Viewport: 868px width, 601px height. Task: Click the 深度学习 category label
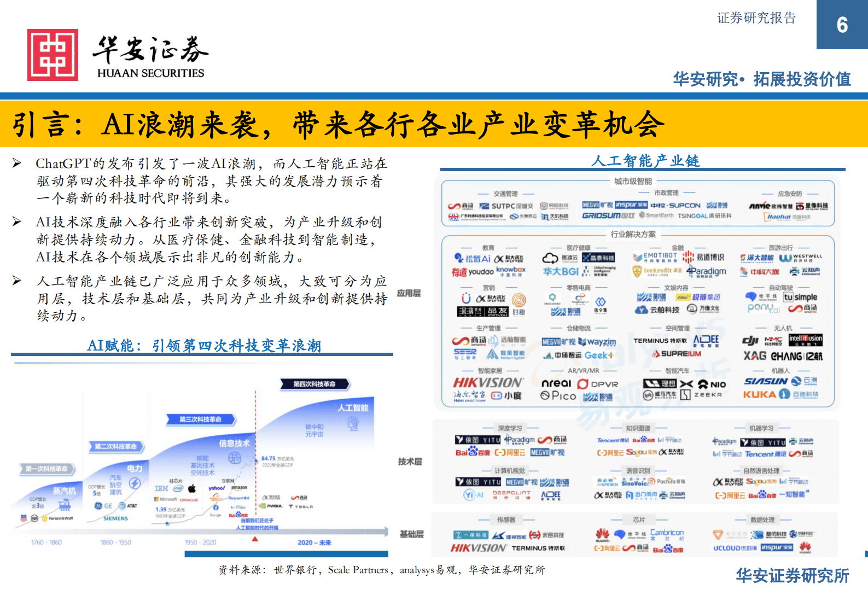click(x=509, y=428)
